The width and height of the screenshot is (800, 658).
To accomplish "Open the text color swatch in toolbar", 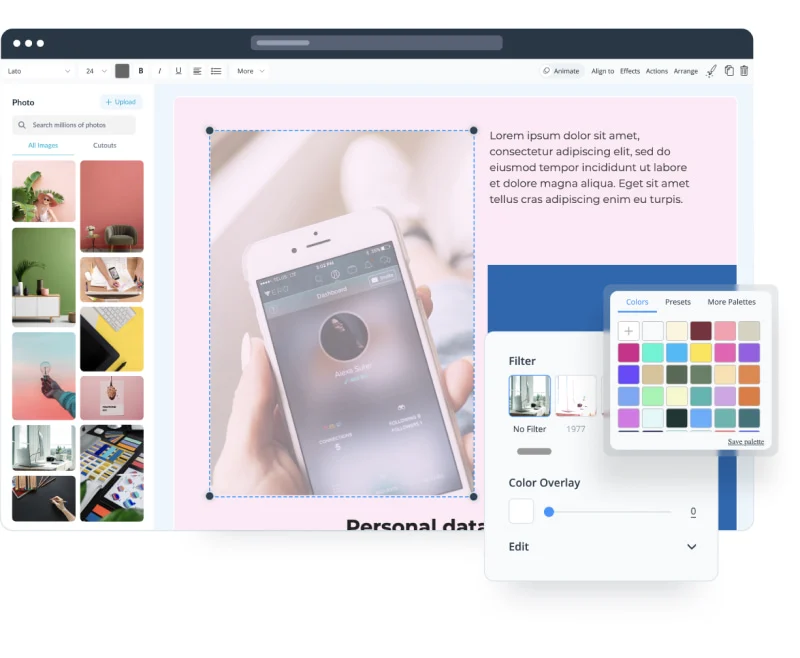I will coord(122,71).
